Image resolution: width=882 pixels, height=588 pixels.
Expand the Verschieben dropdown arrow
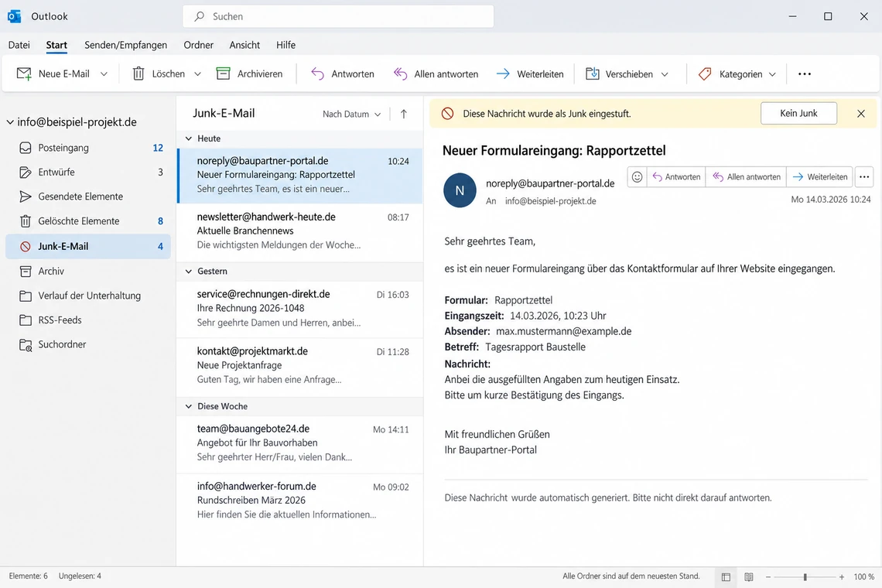point(665,73)
